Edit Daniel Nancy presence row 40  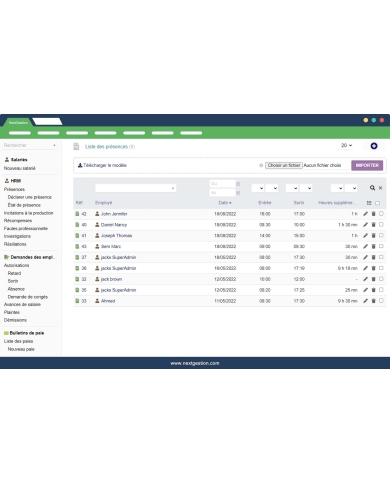[365, 225]
